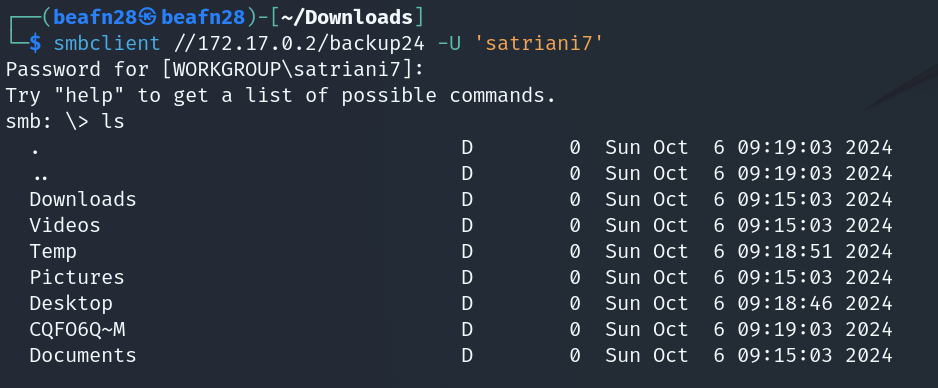Click the Documents directory entry
This screenshot has height=388, width=938.
(x=83, y=356)
